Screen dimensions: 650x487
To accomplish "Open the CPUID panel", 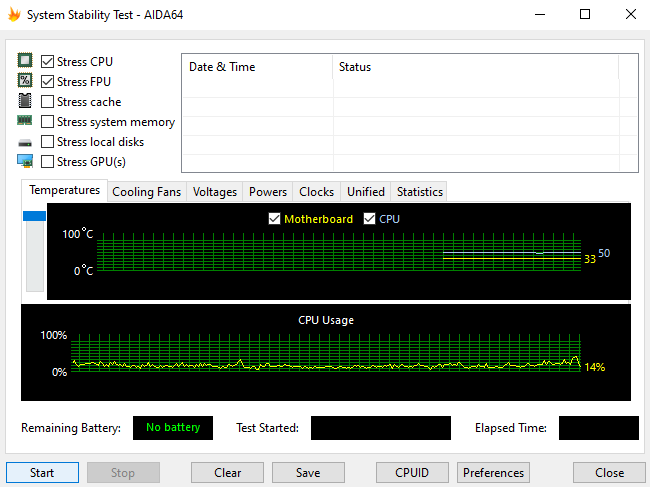I will [x=412, y=472].
